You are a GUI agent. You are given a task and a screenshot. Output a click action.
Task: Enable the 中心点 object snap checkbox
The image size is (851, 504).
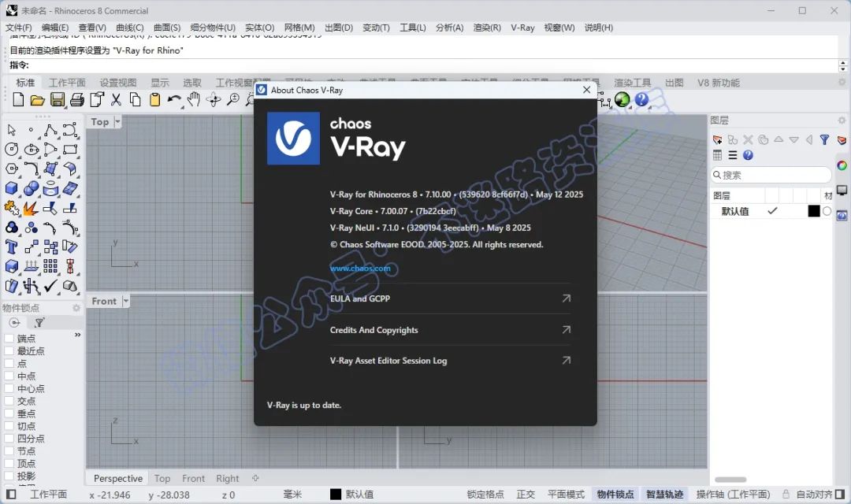tap(9, 388)
